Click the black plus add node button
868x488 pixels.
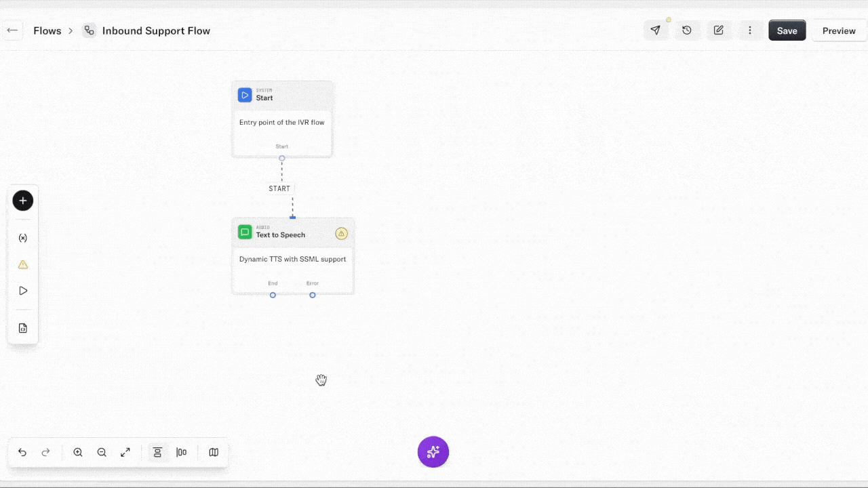pos(23,201)
